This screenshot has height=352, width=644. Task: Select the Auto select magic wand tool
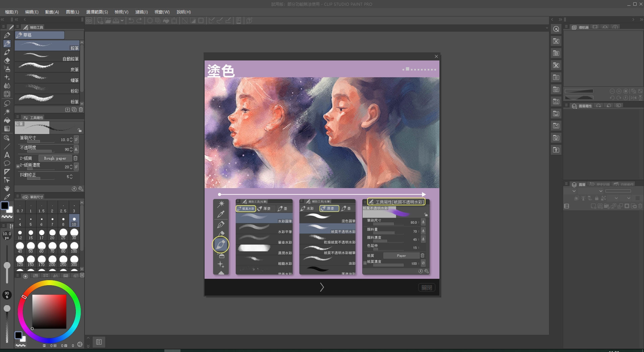[x=7, y=112]
